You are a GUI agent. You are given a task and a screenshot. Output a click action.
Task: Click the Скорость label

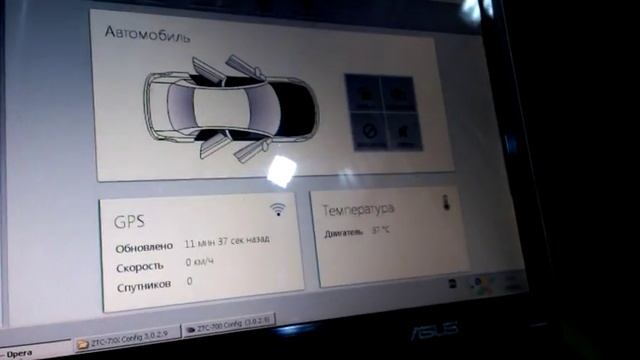click(140, 268)
